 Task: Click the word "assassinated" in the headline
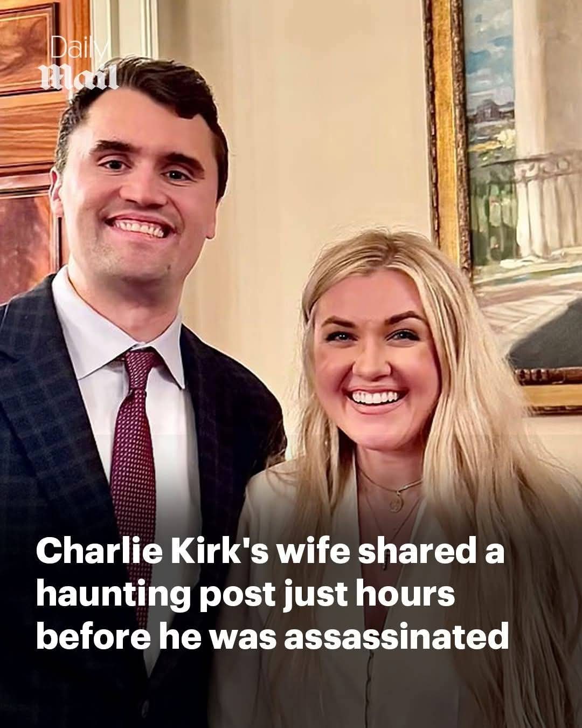(x=397, y=637)
